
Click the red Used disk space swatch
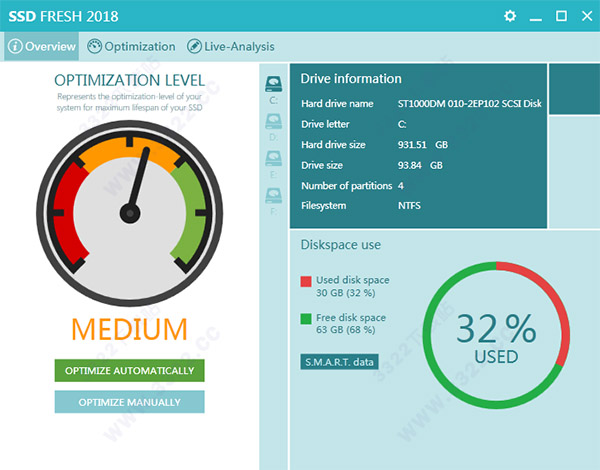tap(306, 281)
